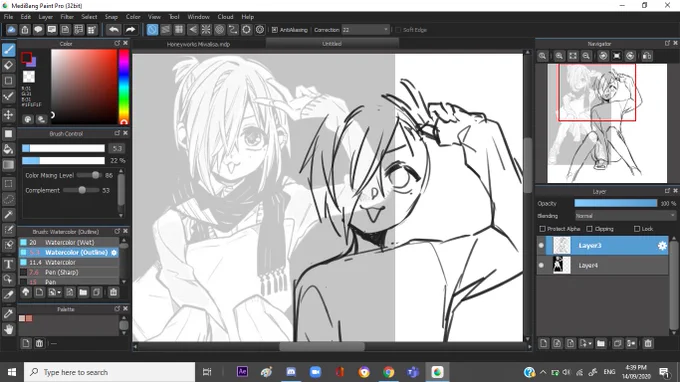Viewport: 680px width, 382px height.
Task: Open the Snap menu
Action: (x=111, y=17)
